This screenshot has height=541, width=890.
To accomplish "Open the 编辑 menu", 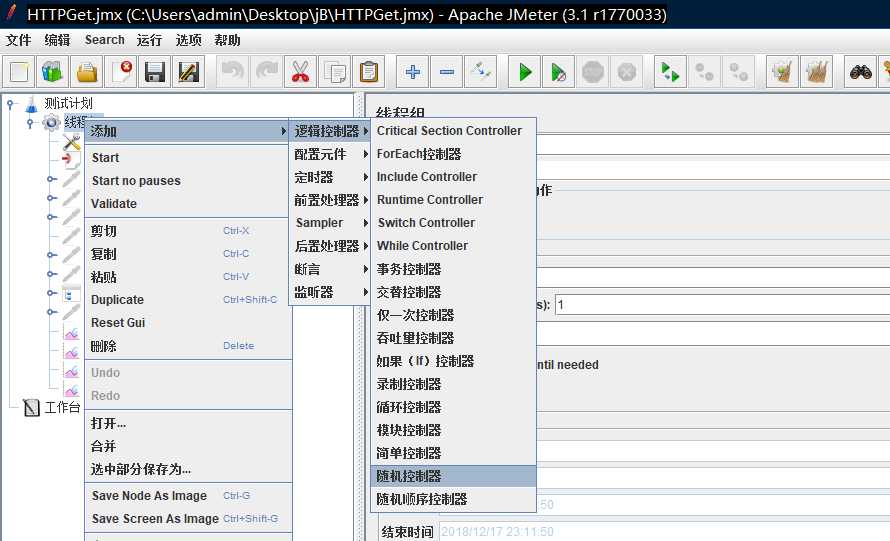I will click(x=57, y=40).
